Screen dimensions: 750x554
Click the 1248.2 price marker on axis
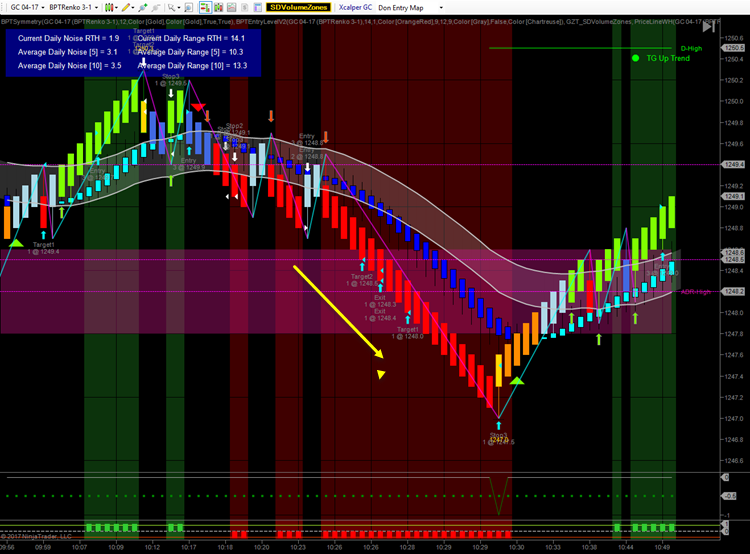click(x=732, y=291)
